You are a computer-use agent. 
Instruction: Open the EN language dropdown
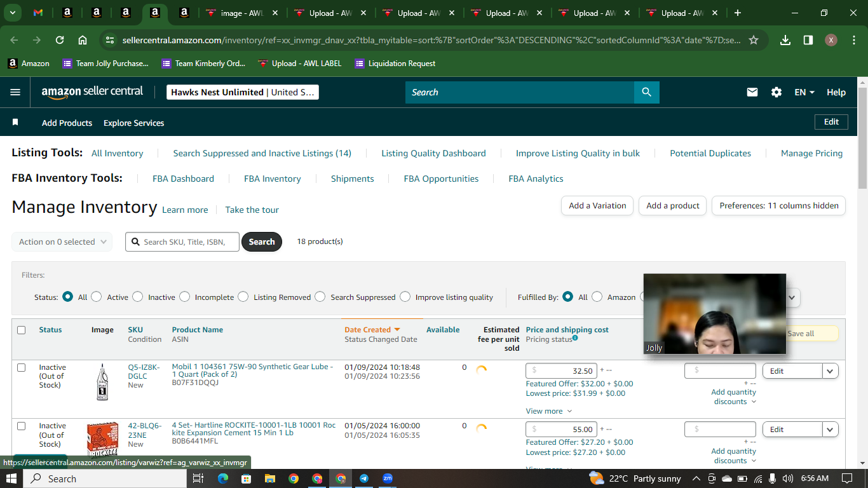804,92
